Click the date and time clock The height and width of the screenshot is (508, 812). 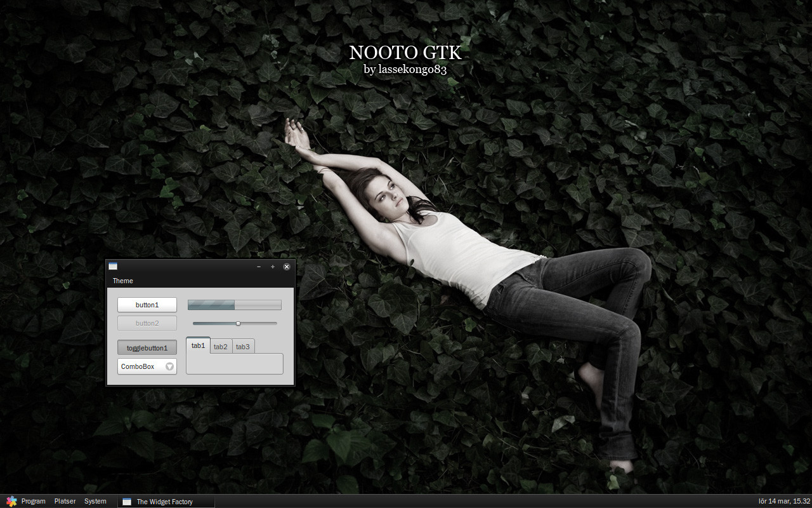click(x=785, y=502)
